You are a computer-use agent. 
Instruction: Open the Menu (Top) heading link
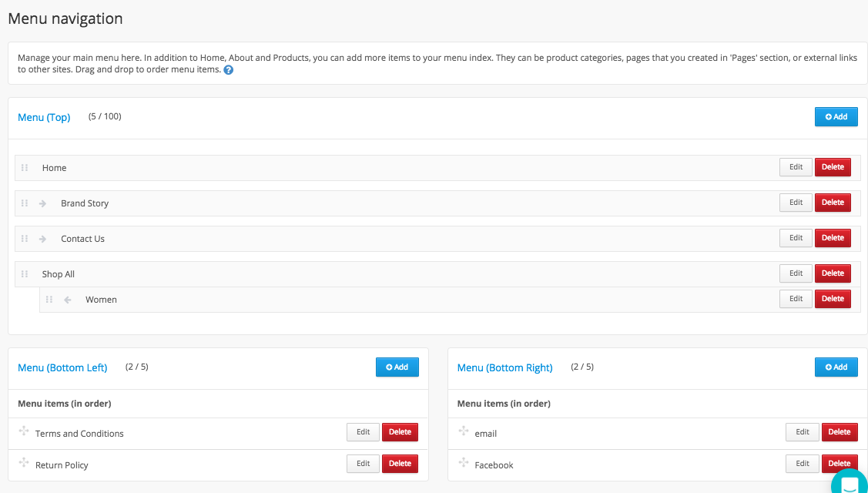44,118
